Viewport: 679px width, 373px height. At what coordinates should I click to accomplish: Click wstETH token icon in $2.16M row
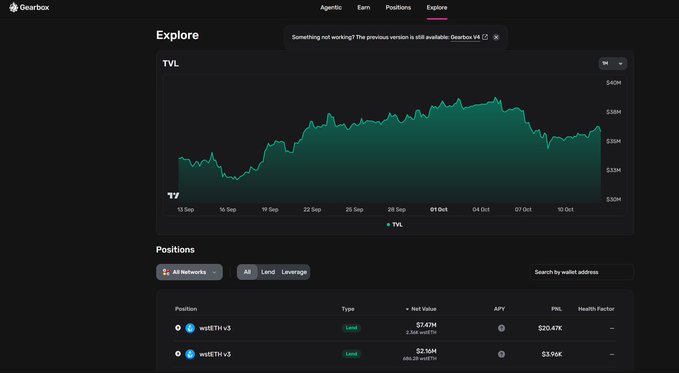click(190, 354)
